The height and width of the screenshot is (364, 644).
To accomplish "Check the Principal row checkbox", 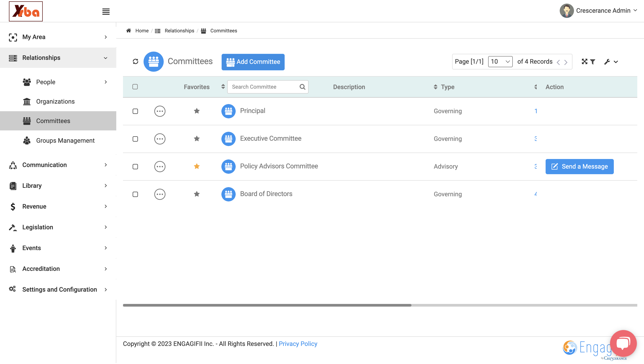I will 135,111.
